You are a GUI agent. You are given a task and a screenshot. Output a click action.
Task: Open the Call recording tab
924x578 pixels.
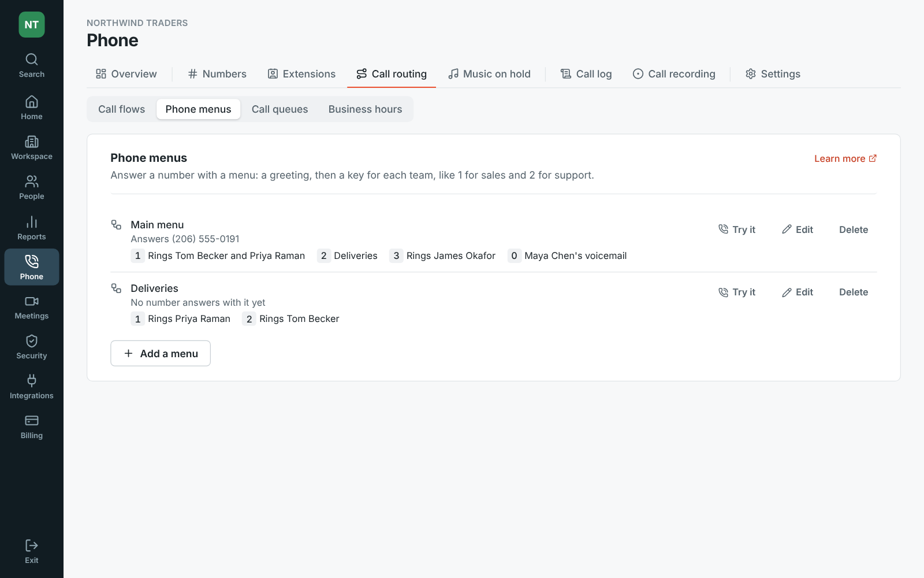tap(674, 74)
